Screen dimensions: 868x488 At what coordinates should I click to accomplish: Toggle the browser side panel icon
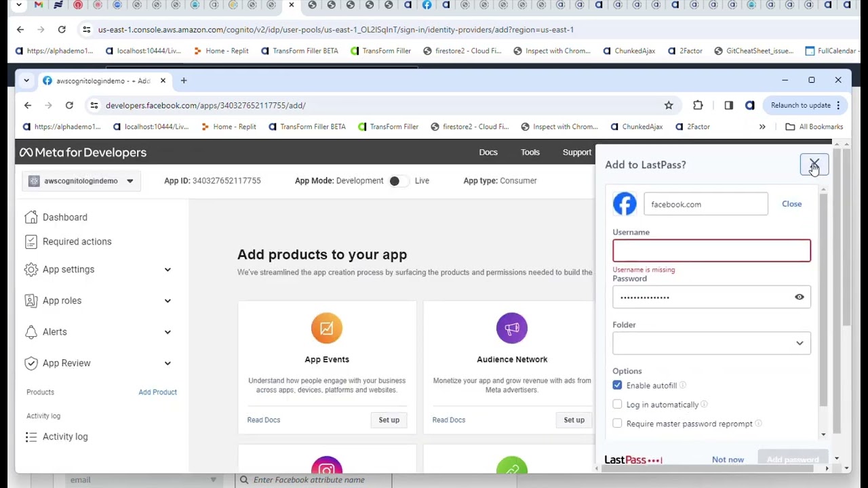point(728,105)
